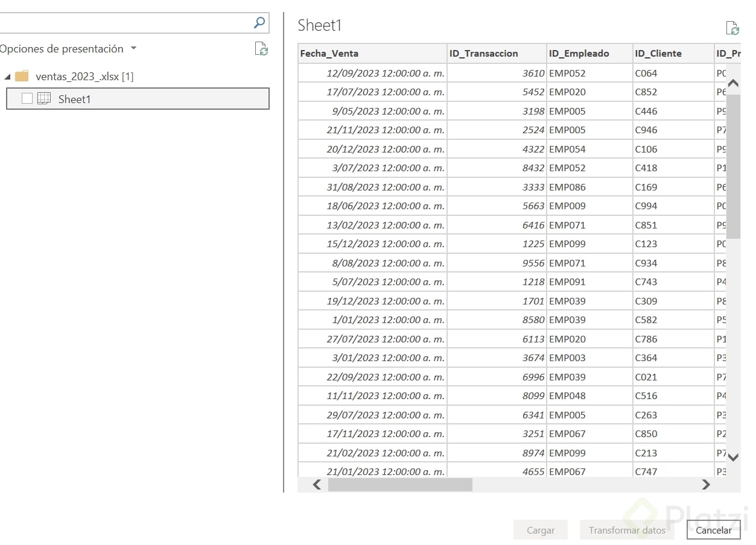Image resolution: width=756 pixels, height=545 pixels.
Task: Click the ventas_2023_.xlsx folder icon
Action: pyautogui.click(x=22, y=77)
